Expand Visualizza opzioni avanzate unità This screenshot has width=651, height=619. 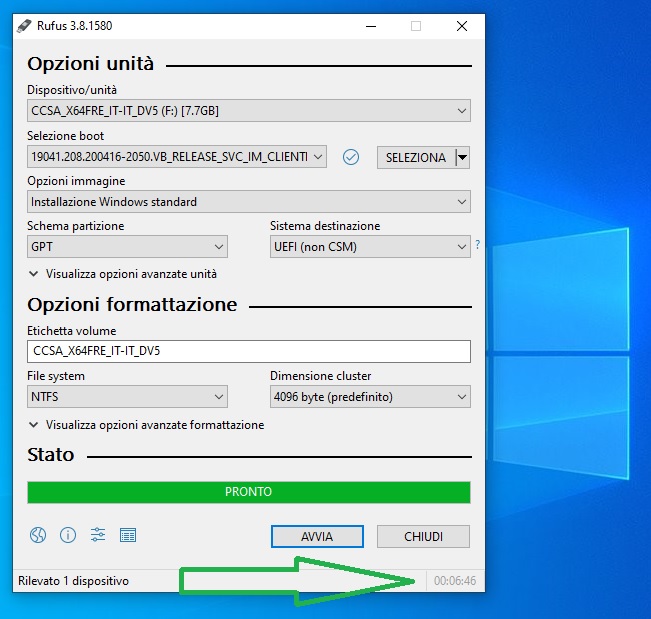point(123,274)
